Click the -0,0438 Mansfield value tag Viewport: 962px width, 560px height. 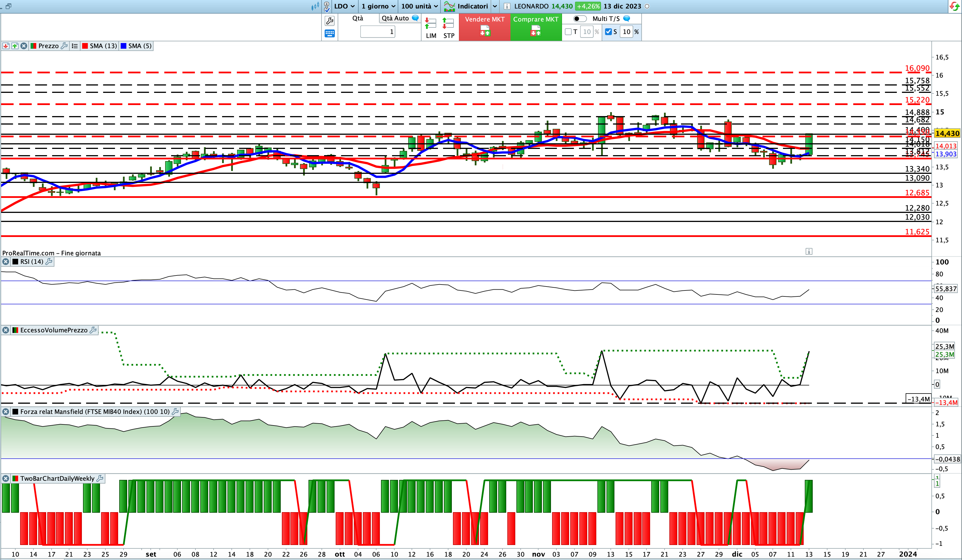[x=947, y=459]
